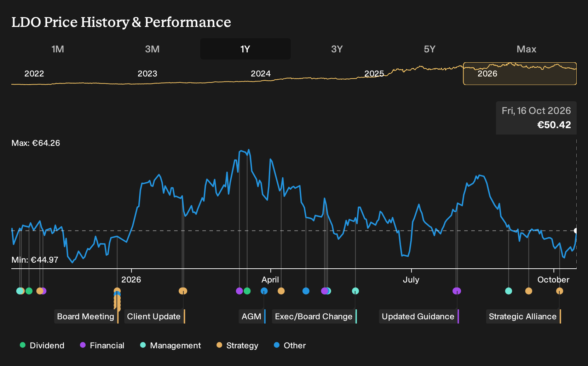The image size is (588, 366).
Task: Click the teal management marker before October
Action: 508,291
